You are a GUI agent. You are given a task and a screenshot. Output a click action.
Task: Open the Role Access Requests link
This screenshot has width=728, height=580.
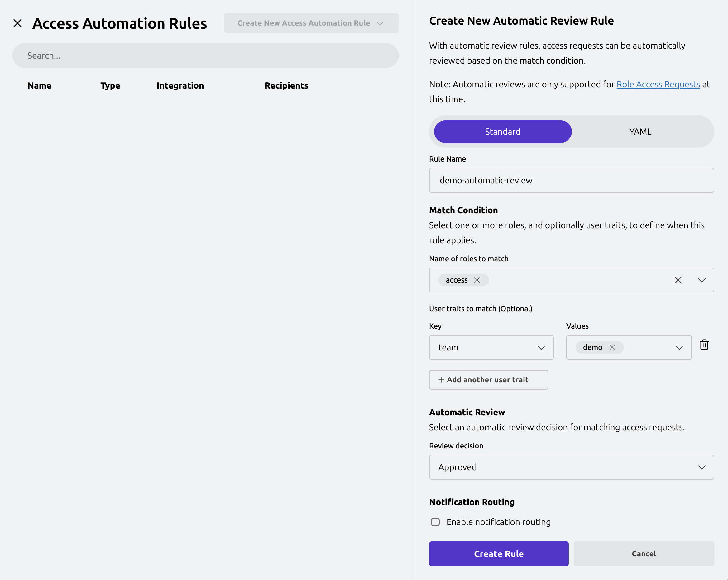point(658,84)
